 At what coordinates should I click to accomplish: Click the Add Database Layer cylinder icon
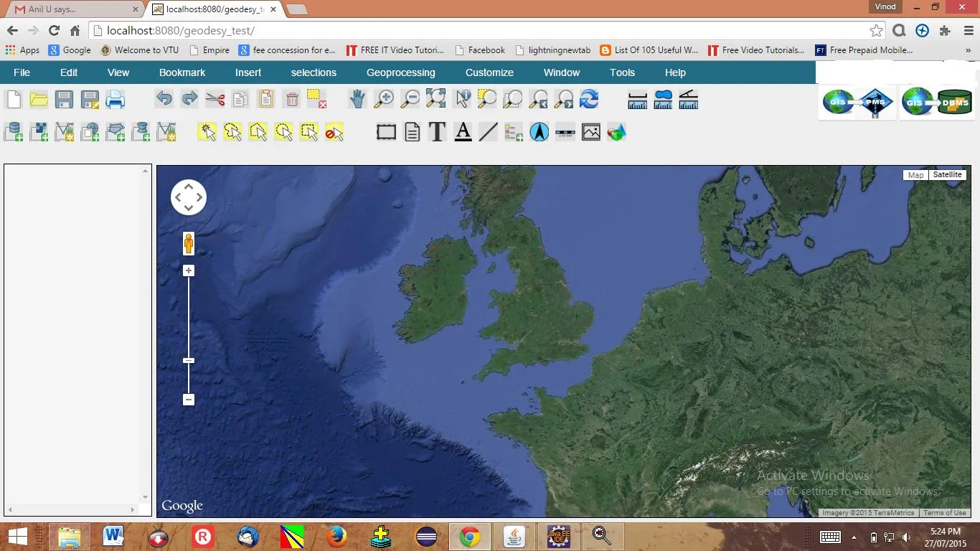click(14, 132)
